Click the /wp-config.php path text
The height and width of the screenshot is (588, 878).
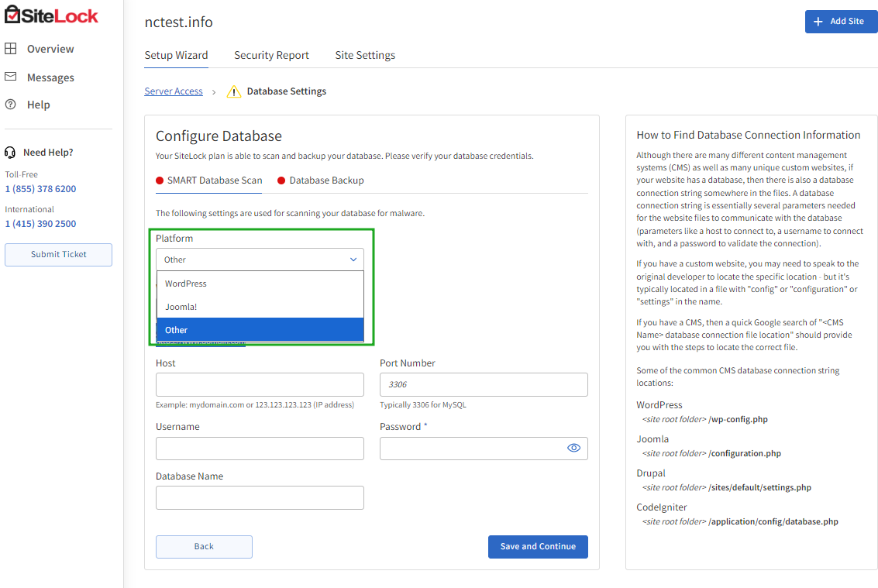click(x=738, y=419)
